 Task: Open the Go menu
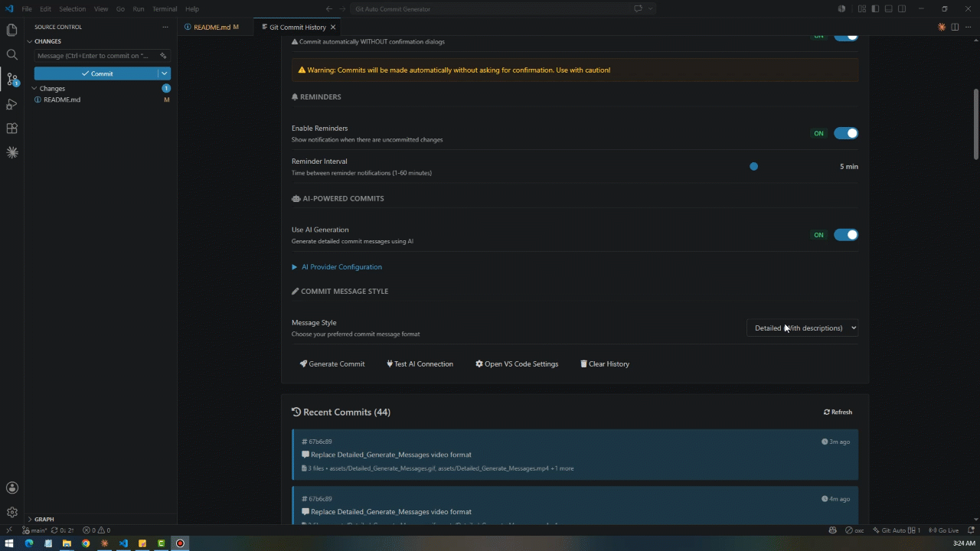[120, 8]
